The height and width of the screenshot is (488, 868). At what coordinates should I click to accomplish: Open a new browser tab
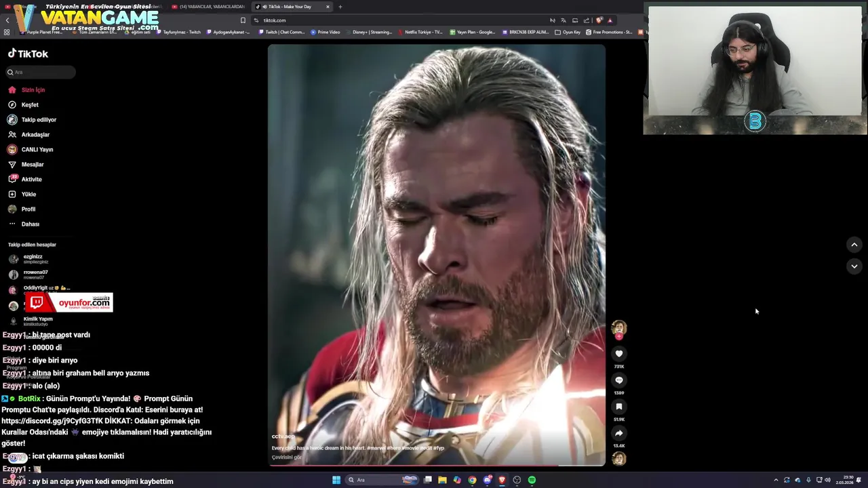340,7
